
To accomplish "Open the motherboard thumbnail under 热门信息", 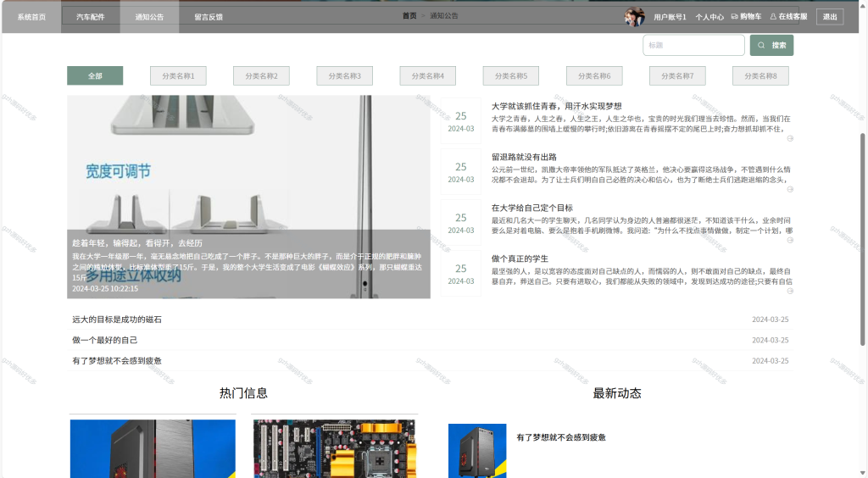I will 335,448.
